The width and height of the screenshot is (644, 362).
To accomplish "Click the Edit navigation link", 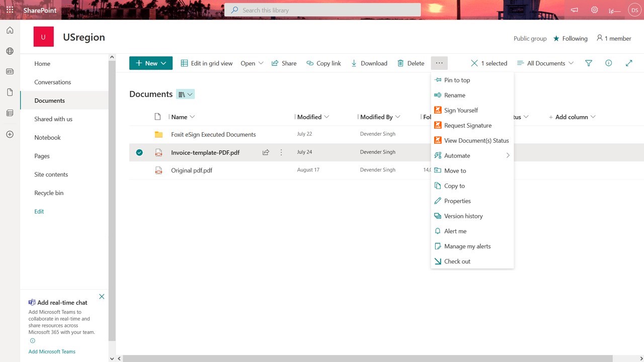I will (39, 212).
